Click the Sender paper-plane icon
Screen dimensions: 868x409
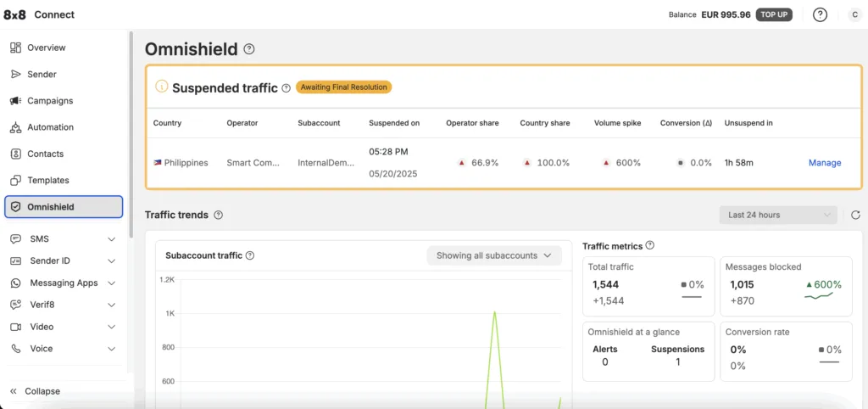(x=15, y=75)
